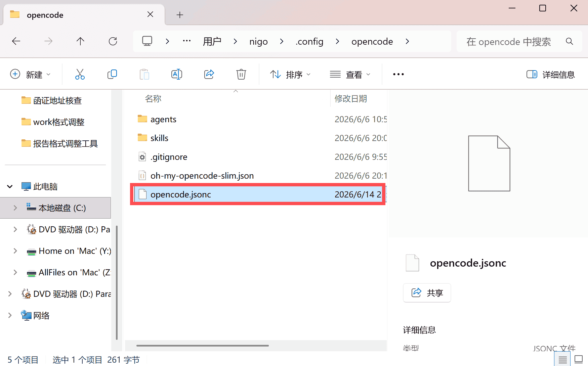Open hidden breadcrumb path ellipsis
Screen dimensions: 588x366
pos(187,41)
